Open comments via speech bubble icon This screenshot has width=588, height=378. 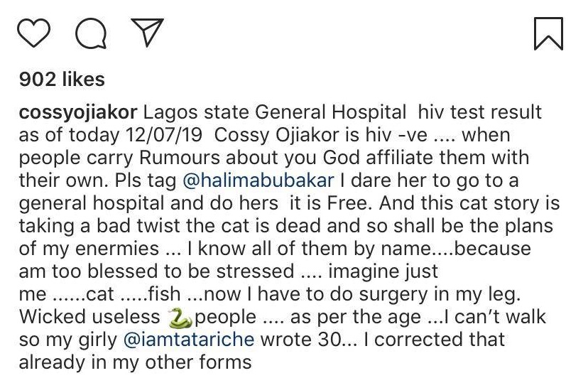(x=91, y=34)
